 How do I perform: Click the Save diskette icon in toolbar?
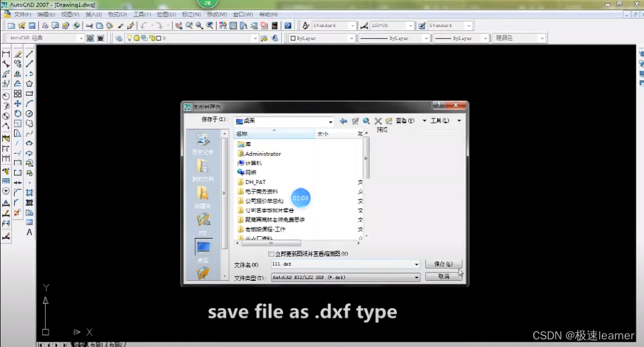(32, 25)
